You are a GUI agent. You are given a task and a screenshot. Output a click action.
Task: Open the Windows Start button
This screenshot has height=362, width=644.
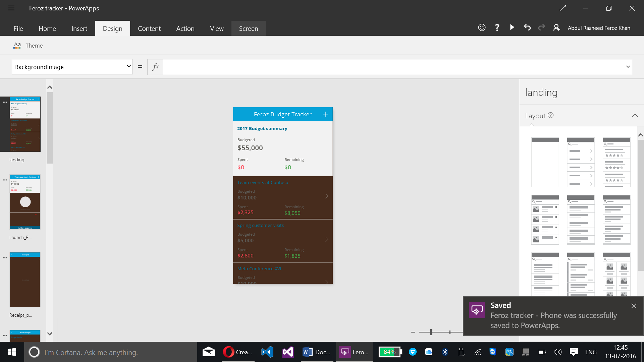pos(12,352)
